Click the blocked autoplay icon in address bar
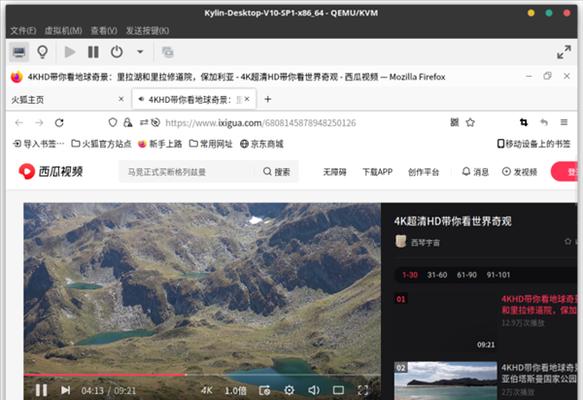This screenshot has height=400, width=583. (156, 122)
